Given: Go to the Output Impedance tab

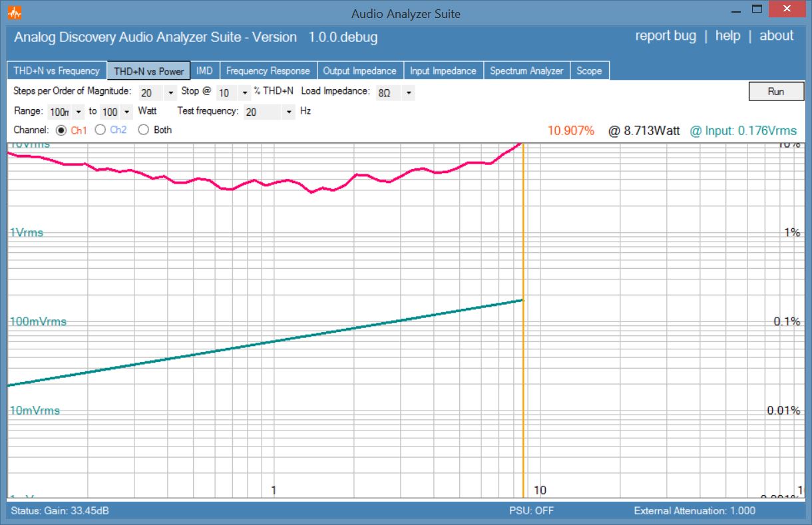Looking at the screenshot, I should point(359,71).
